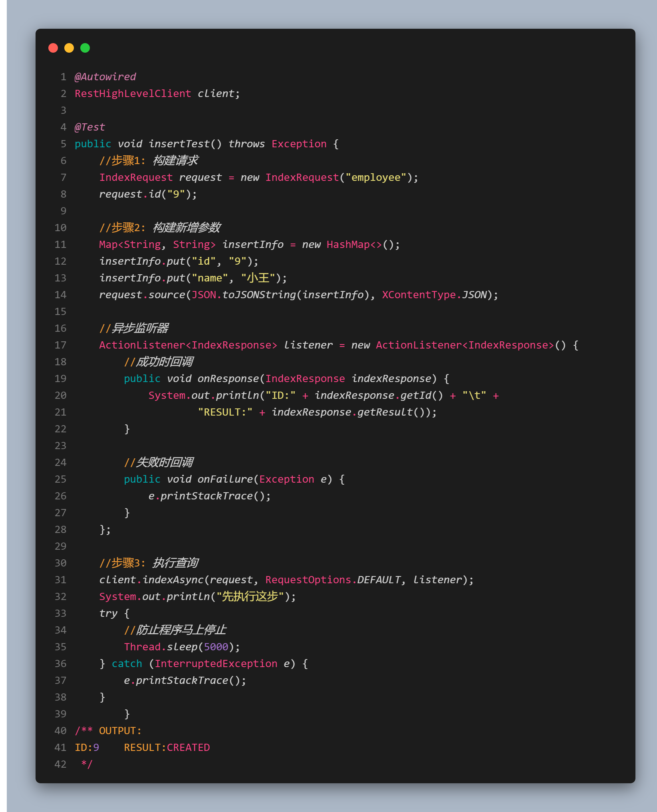
Task: Click the OUTPUT: comment on line 40
Action: (120, 731)
